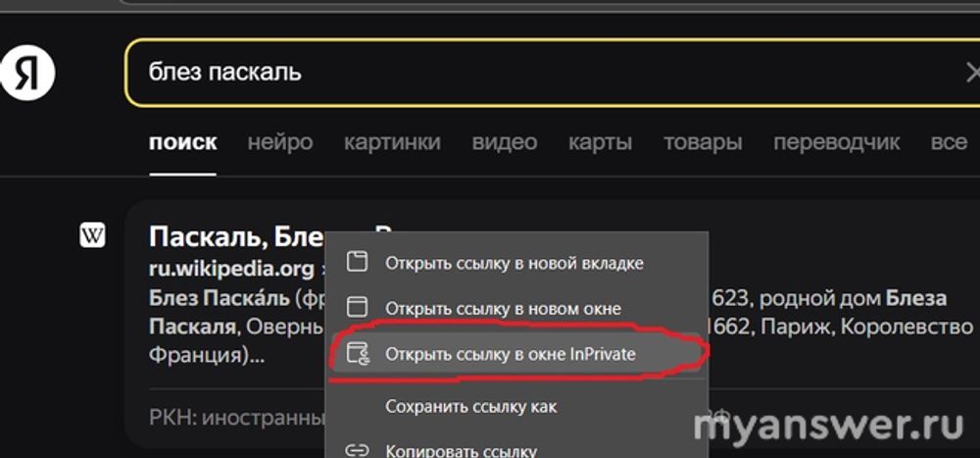Open the переводчик tab
Screen dimensions: 980x458
click(836, 142)
